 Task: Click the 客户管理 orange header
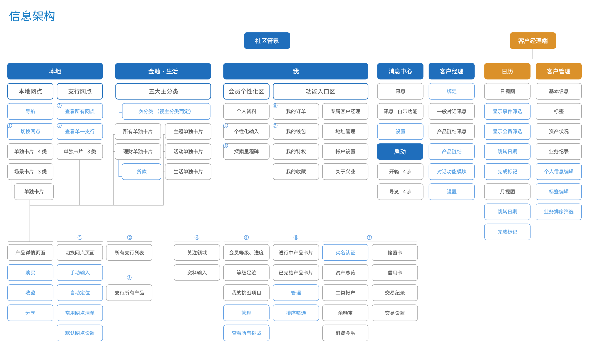558,71
